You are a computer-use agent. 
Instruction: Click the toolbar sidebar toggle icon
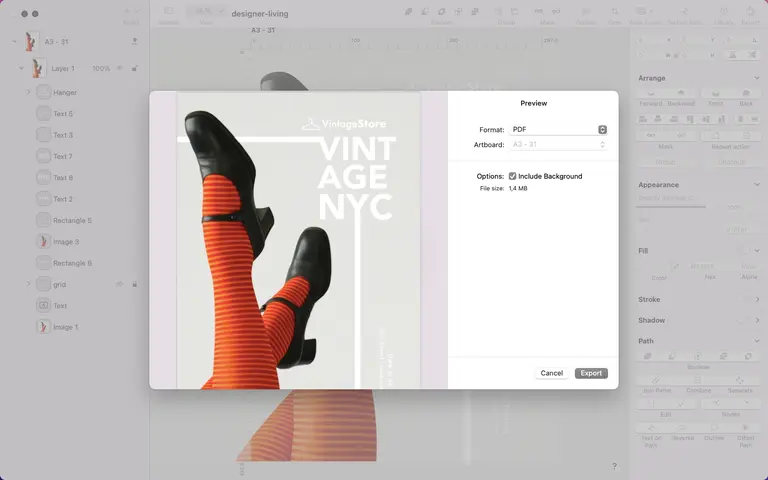(168, 11)
